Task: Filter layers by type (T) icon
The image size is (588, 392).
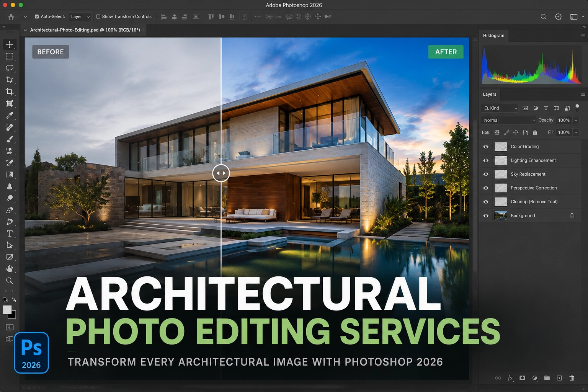Action: pyautogui.click(x=546, y=108)
